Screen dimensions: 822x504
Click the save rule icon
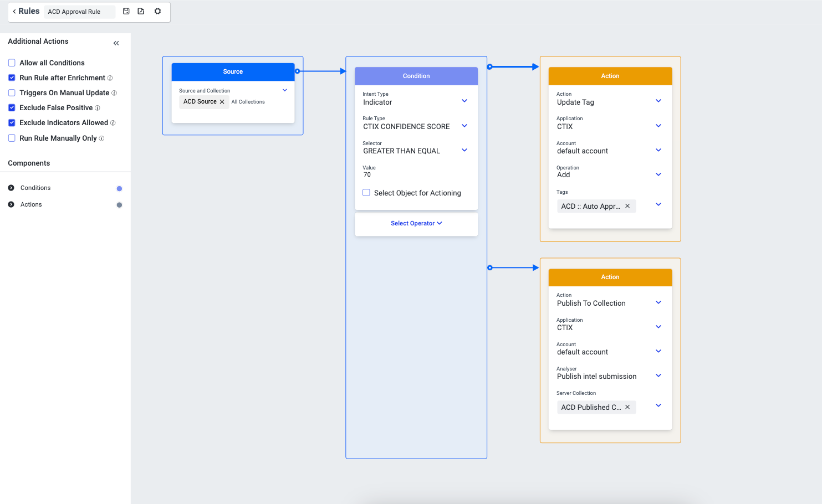pyautogui.click(x=126, y=11)
